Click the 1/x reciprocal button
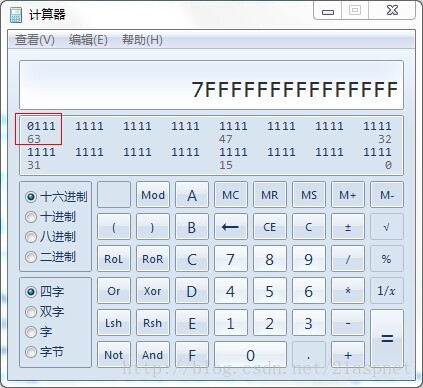Viewport: 423px width, 388px height. (x=387, y=291)
